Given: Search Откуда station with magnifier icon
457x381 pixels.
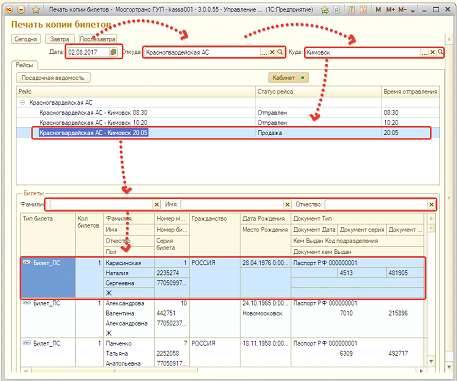Looking at the screenshot, I should click(x=280, y=52).
